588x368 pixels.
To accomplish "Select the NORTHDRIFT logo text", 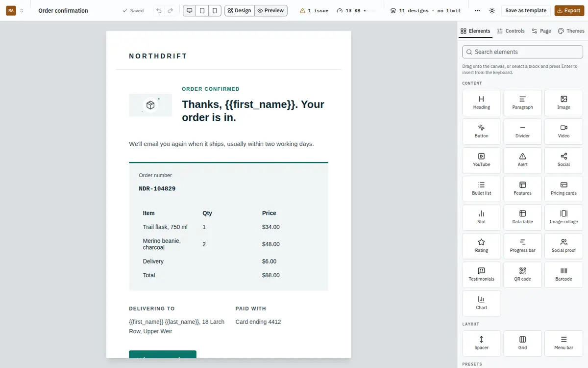I will point(158,56).
